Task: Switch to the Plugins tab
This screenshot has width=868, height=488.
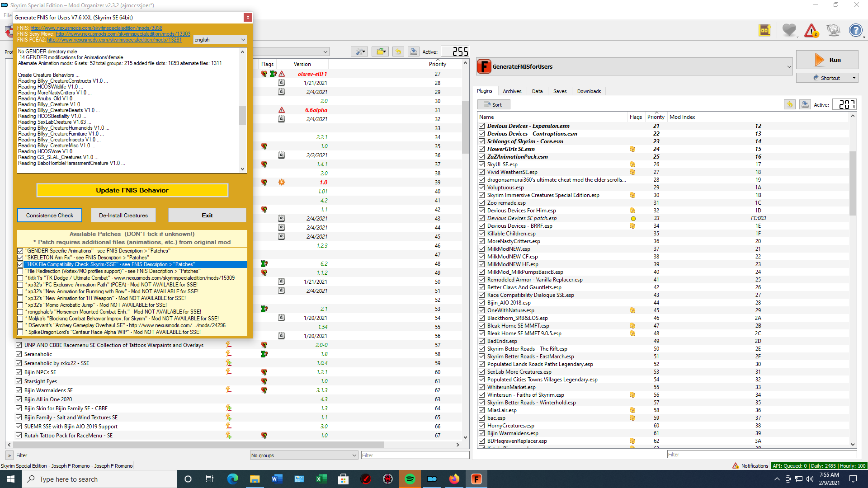Action: pyautogui.click(x=485, y=91)
